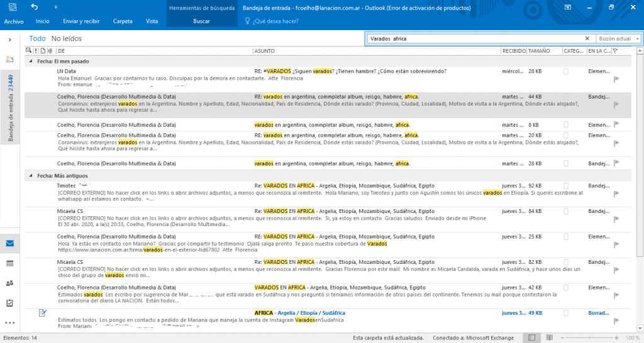The image size is (644, 343).
Task: Open the People contacts icon
Action: point(10,283)
